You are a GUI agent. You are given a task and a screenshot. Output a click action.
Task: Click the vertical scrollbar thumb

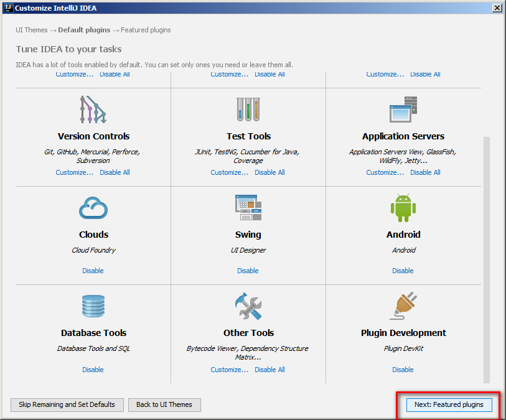click(x=487, y=259)
